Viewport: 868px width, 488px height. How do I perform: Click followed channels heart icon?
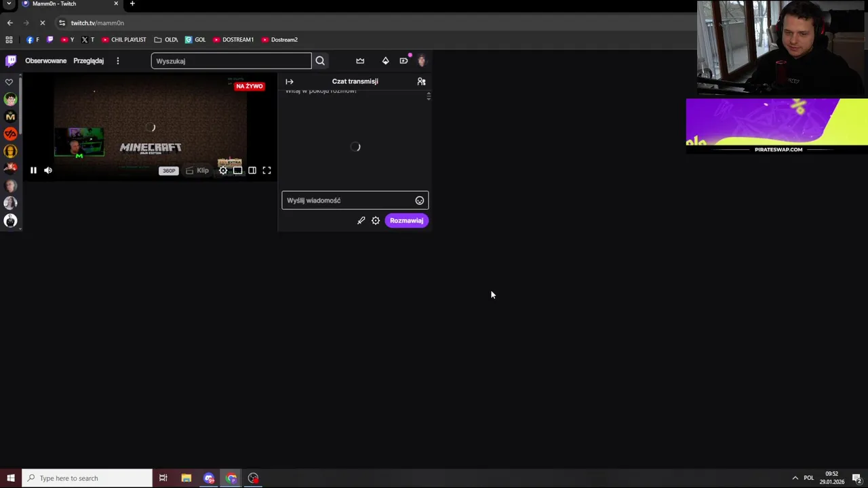9,82
